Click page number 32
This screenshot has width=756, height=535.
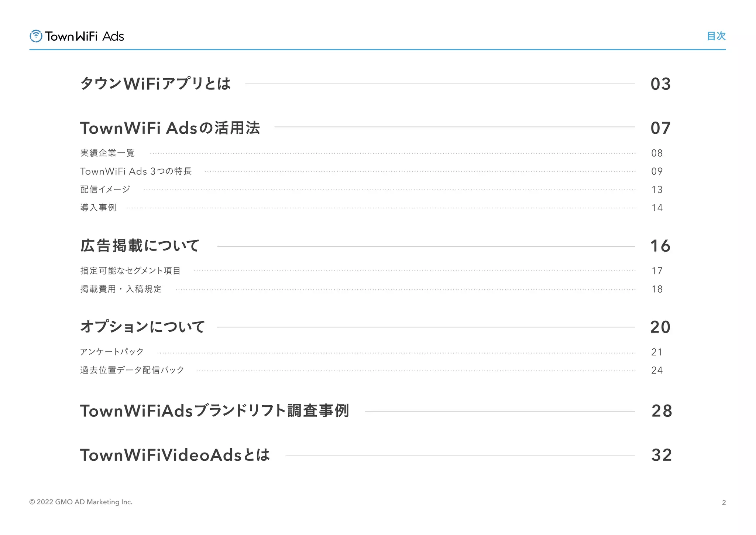click(x=661, y=455)
